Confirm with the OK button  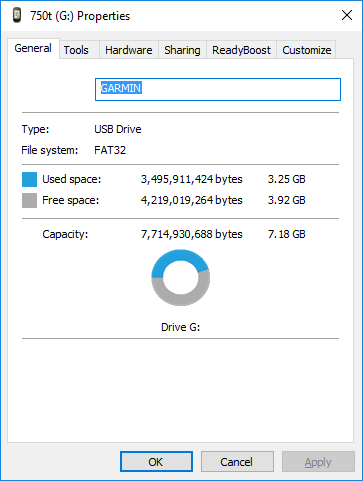tap(156, 462)
